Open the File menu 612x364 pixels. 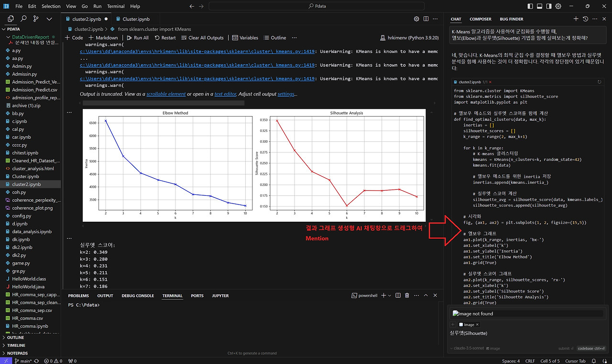(19, 6)
